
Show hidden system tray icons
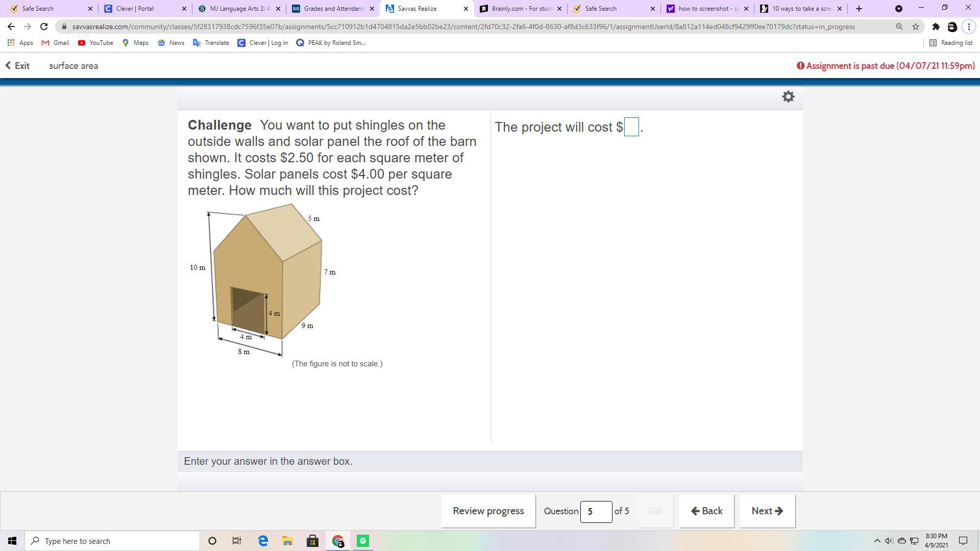click(x=877, y=541)
